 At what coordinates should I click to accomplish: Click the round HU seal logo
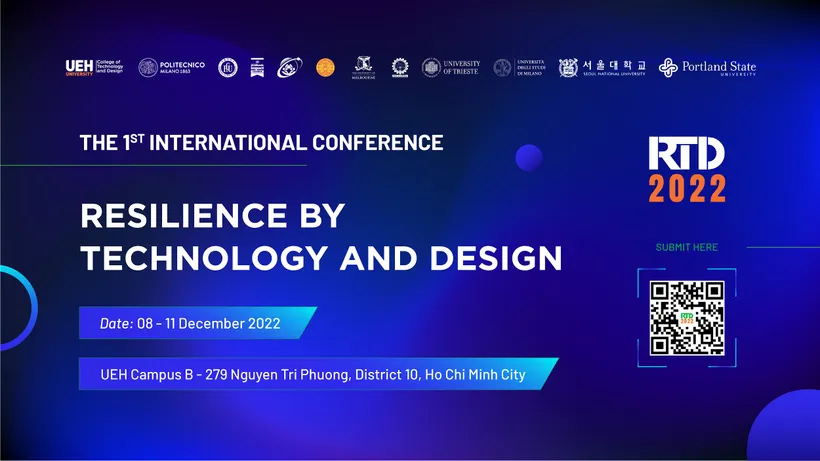[227, 67]
